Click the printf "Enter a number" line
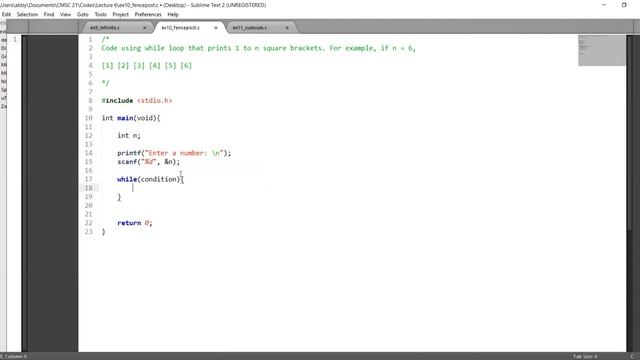The height and width of the screenshot is (360, 640). pos(174,153)
